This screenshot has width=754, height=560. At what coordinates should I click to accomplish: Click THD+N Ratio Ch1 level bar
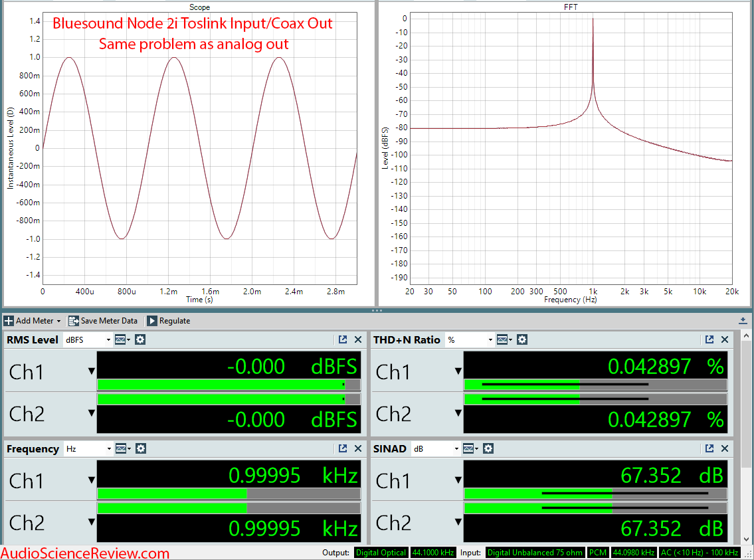pos(595,385)
